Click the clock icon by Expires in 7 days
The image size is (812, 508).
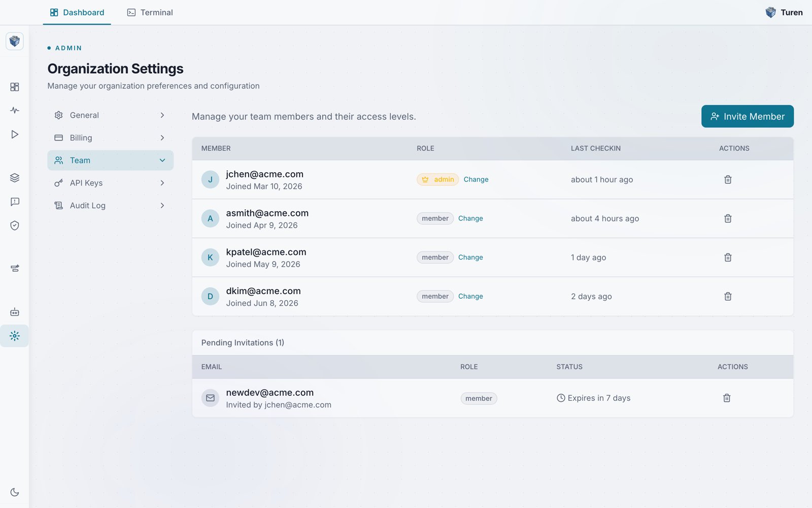[561, 398]
